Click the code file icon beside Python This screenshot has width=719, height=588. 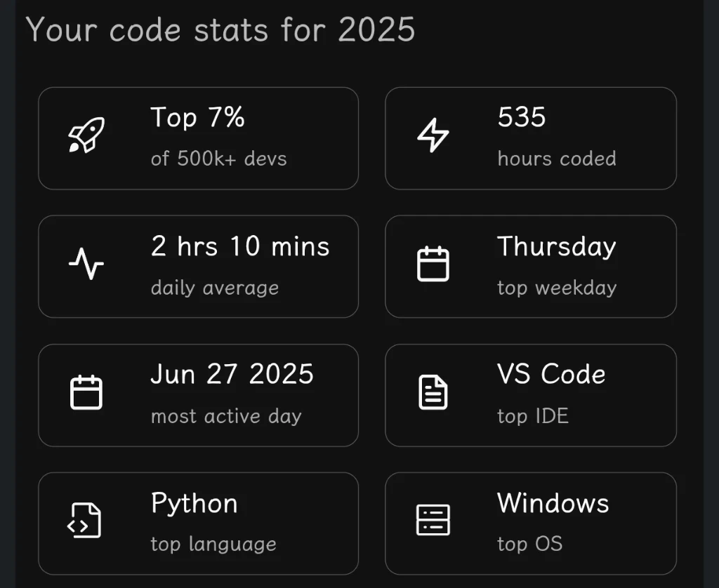(84, 520)
